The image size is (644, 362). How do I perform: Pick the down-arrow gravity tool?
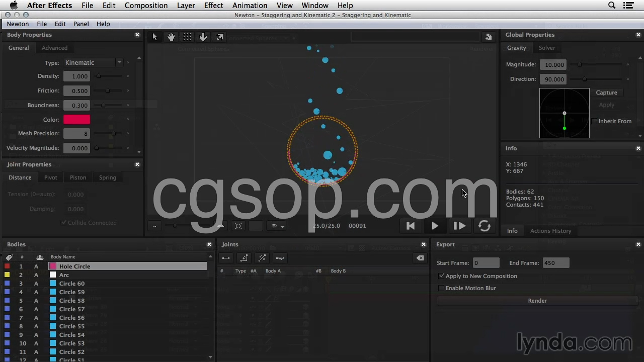pyautogui.click(x=203, y=37)
